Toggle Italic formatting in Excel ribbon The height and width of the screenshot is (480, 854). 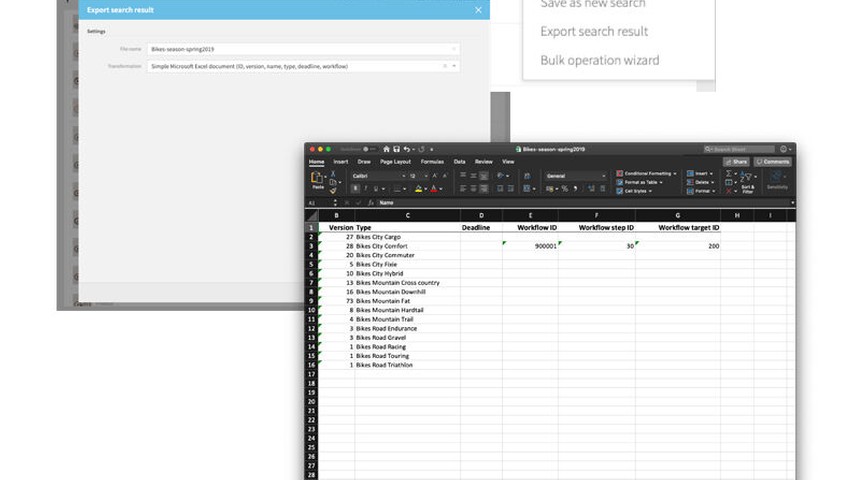point(365,189)
